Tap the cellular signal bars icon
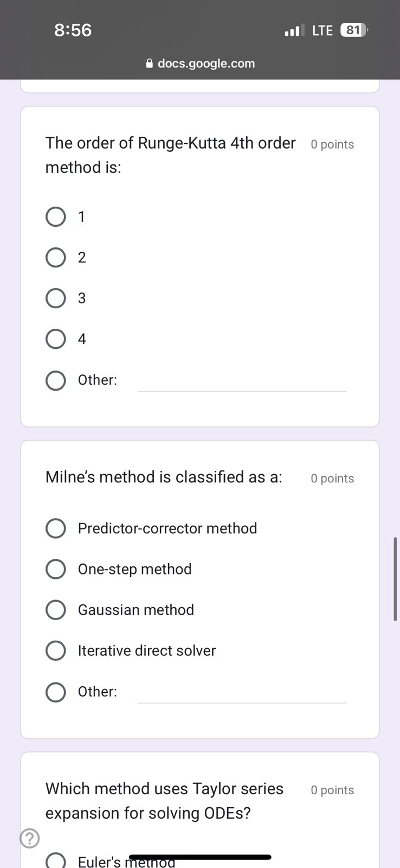This screenshot has height=868, width=400. pos(295,30)
